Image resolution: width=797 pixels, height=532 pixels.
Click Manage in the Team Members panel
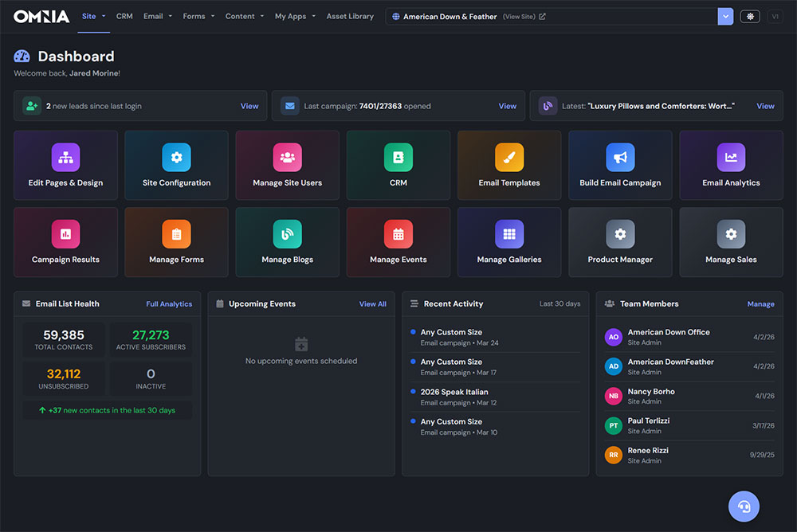coord(760,303)
